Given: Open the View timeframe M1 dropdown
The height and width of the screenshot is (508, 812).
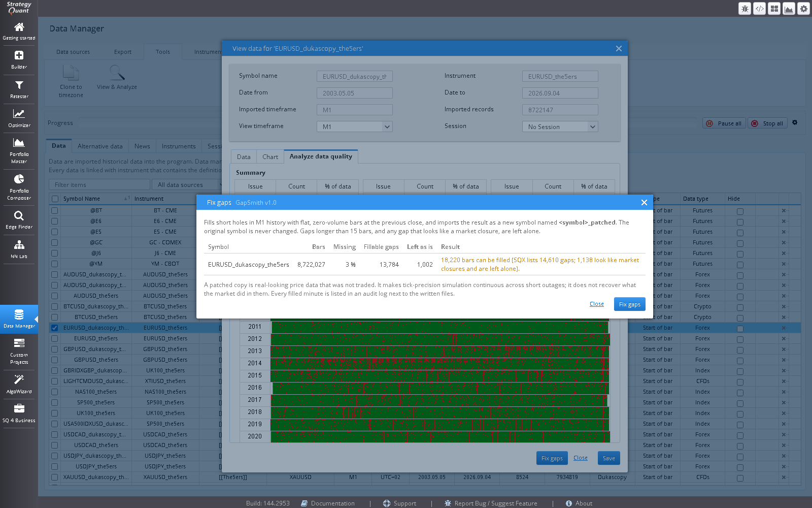Looking at the screenshot, I should [355, 126].
